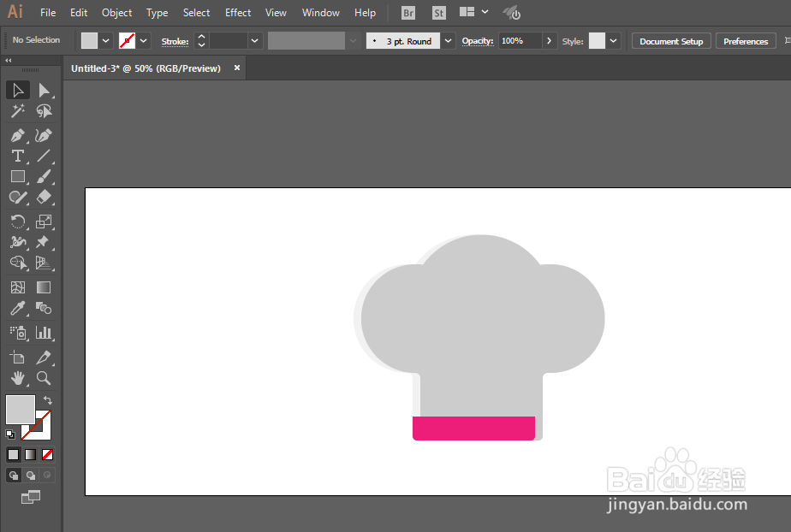Adjust the stroke weight stepper arrows
This screenshot has width=791, height=532.
(x=201, y=41)
